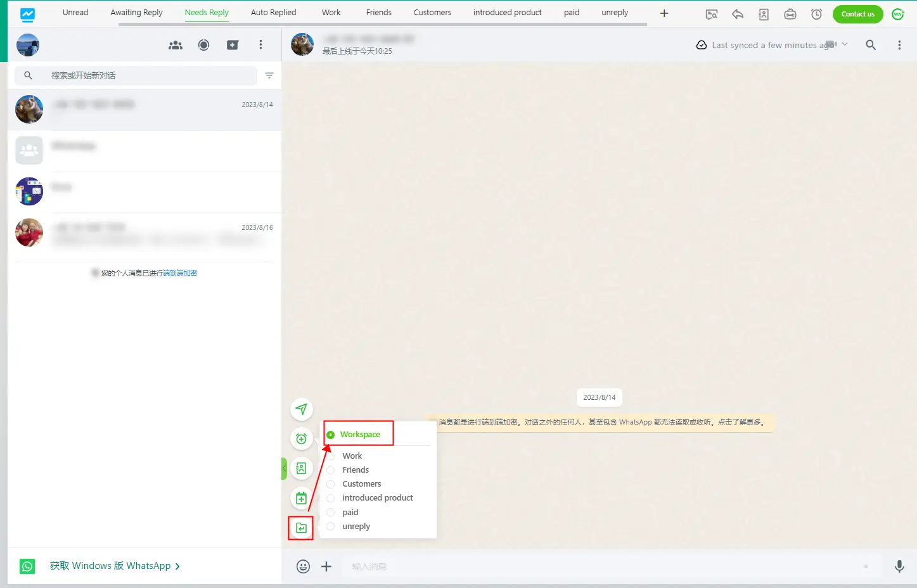Select the quick reply arrow icon
Viewport: 917px width, 588px height.
(737, 14)
